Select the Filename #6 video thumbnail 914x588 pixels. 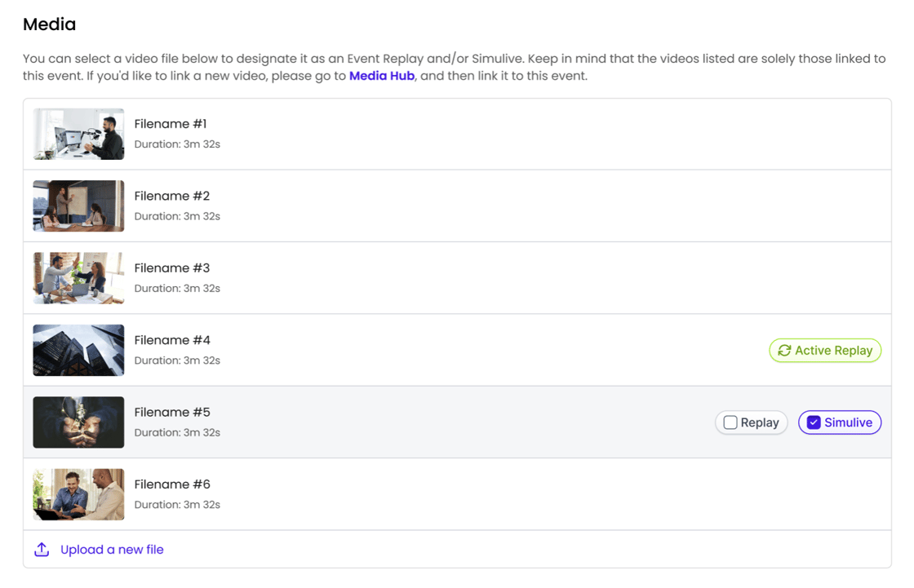point(78,494)
